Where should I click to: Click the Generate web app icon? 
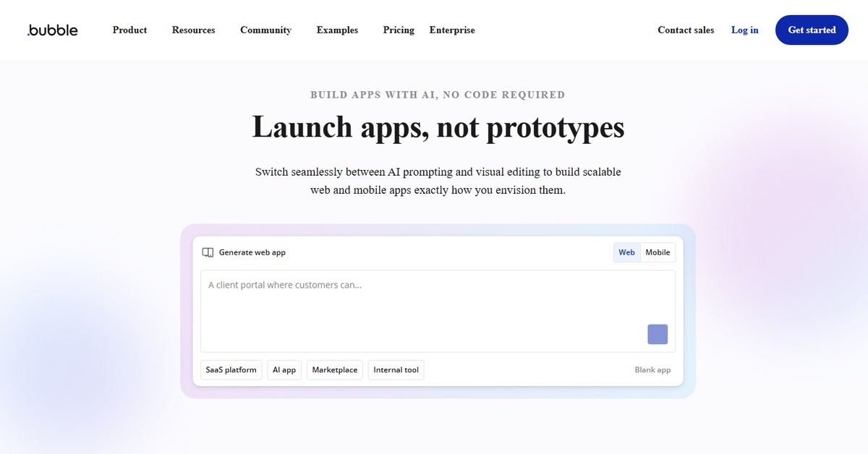coord(208,252)
